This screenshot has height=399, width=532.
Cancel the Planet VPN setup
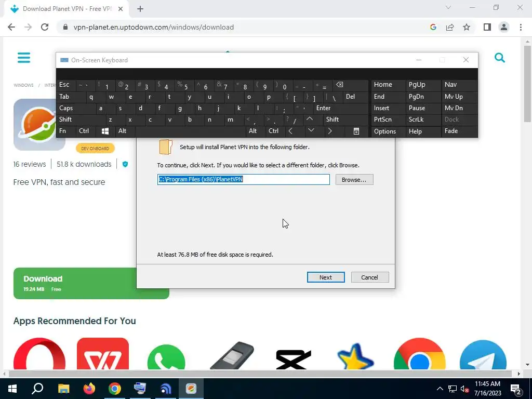370,277
